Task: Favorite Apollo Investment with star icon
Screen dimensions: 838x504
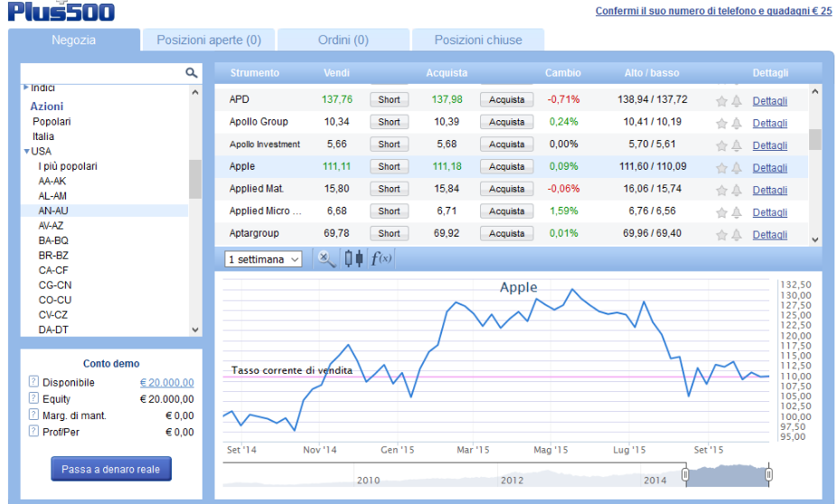Action: coord(721,145)
